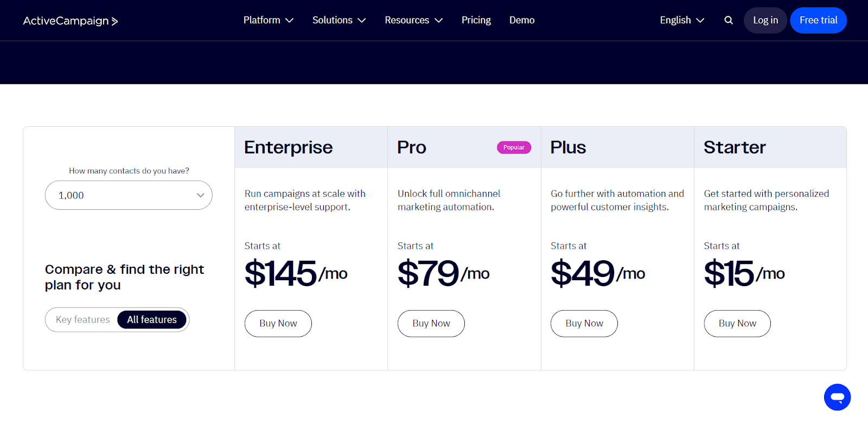
Task: Go to the Pricing menu item
Action: click(x=476, y=20)
